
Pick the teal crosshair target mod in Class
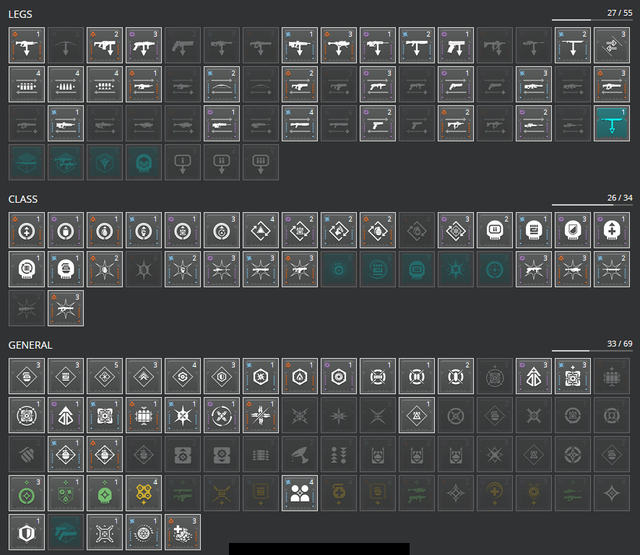495,269
